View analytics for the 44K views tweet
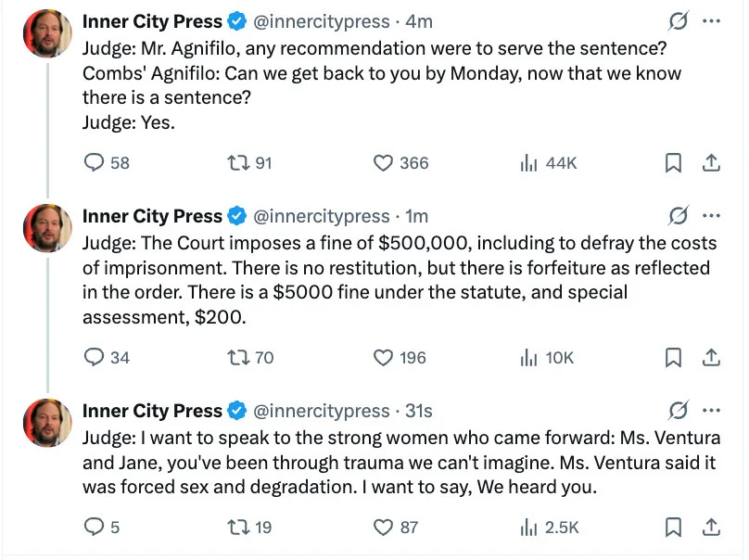Image resolution: width=749 pixels, height=560 pixels. 529,163
